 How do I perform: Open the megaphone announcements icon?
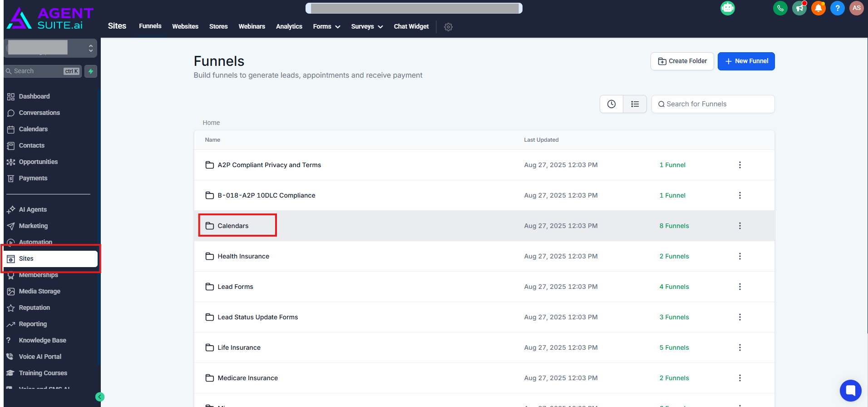click(x=799, y=8)
